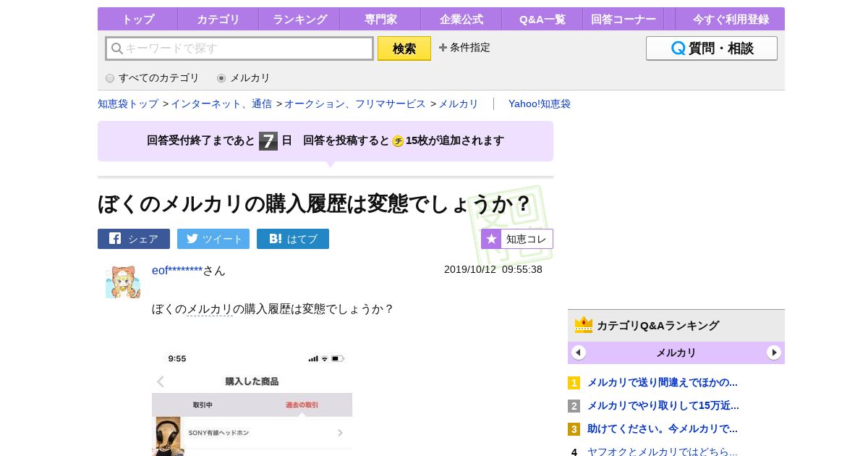The image size is (868, 456).
Task: Open ranking item ヤフオクとメルカリではどちら...
Action: click(663, 452)
